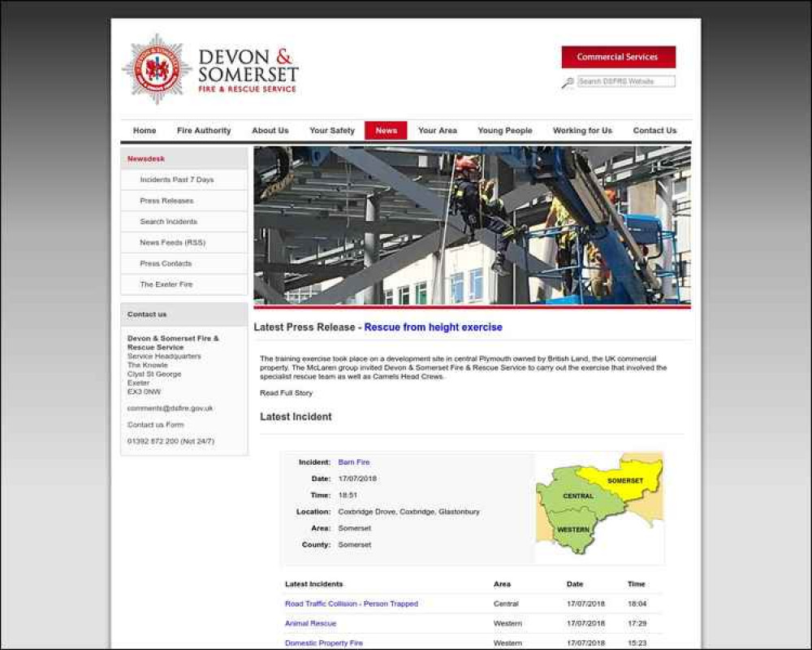
Task: Click the rescue exercise banner photo
Action: click(x=472, y=225)
